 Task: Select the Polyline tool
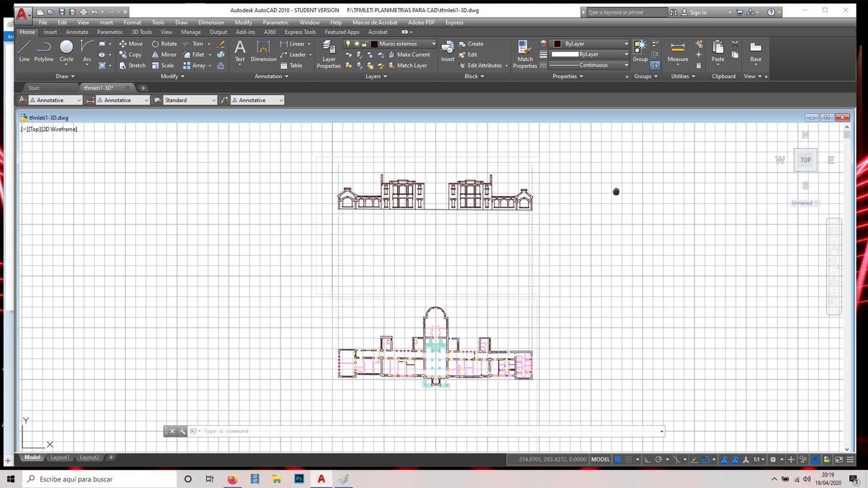(44, 51)
